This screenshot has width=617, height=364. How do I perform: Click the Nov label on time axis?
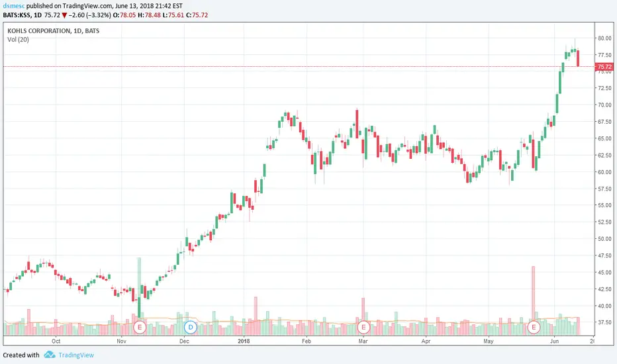(x=122, y=341)
